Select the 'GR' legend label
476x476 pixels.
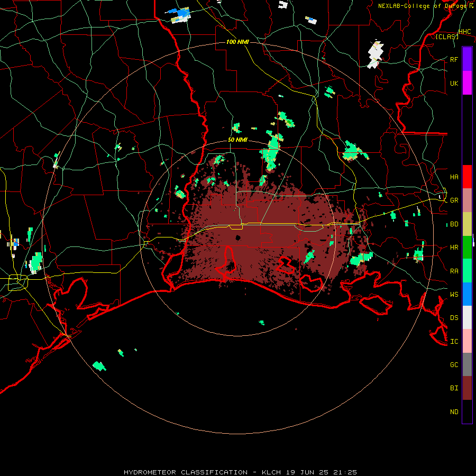pyautogui.click(x=454, y=200)
